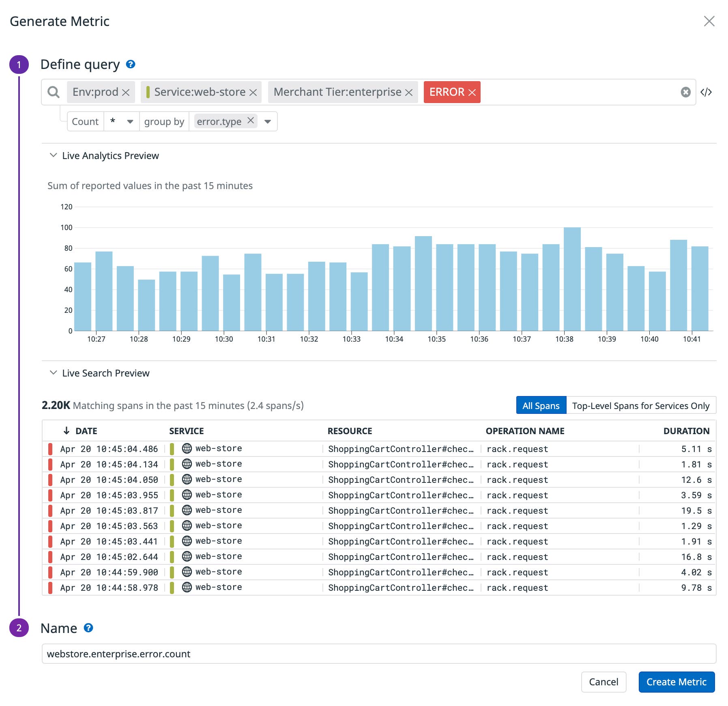The image size is (728, 706).
Task: Open the code editor view with the </> icon
Action: tap(707, 92)
